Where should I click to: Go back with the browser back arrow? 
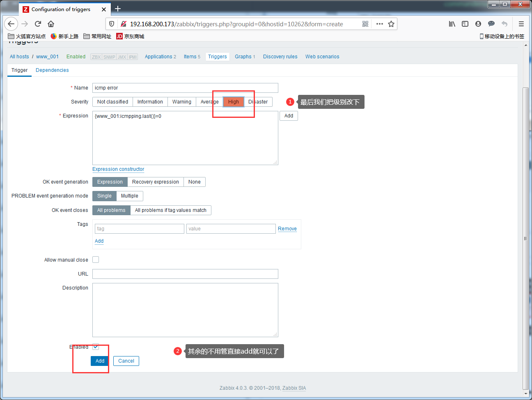point(11,24)
